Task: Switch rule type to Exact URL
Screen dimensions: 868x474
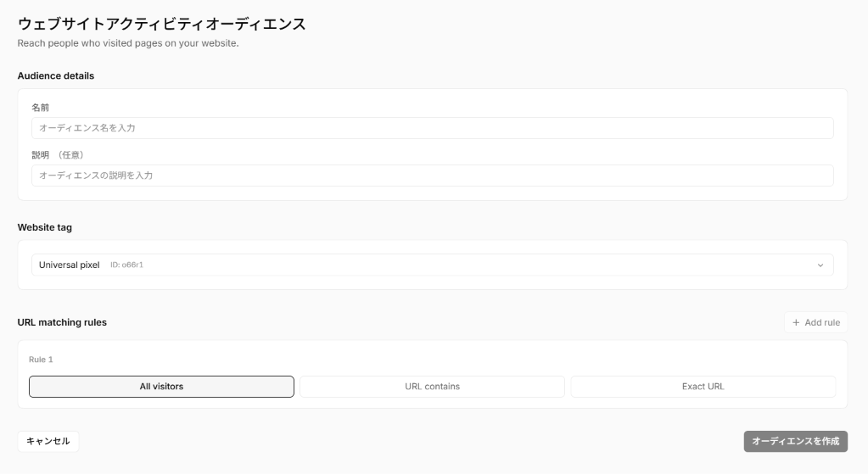Action: click(703, 387)
